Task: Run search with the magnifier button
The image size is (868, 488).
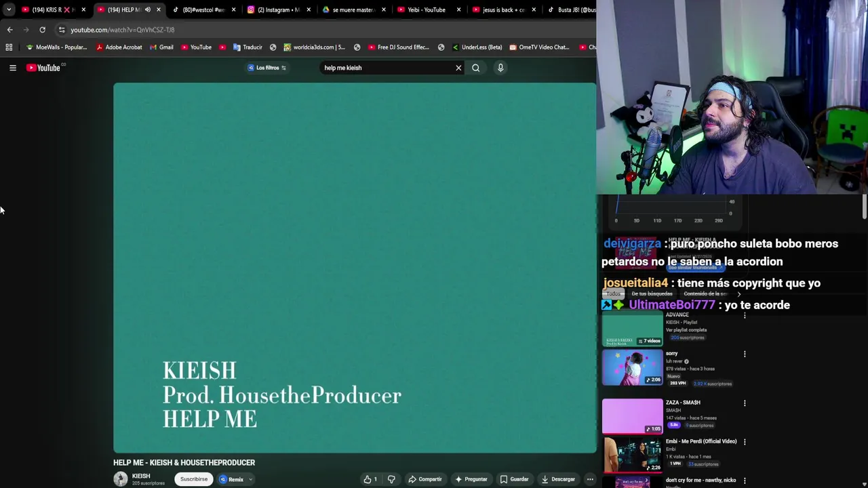Action: tap(475, 68)
